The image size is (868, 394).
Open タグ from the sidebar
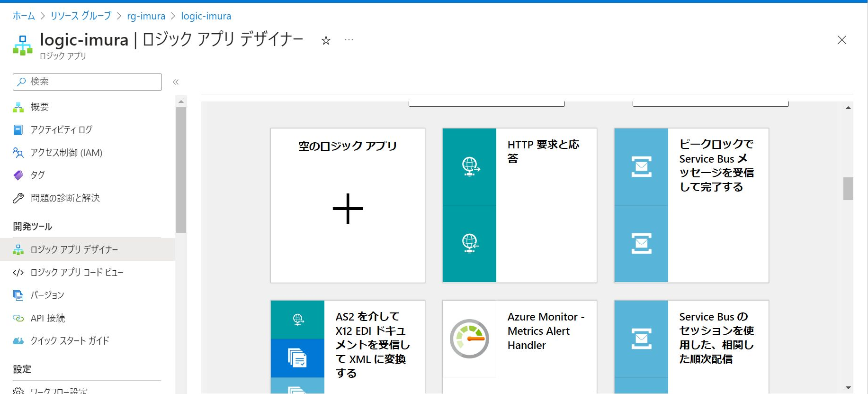coord(38,175)
